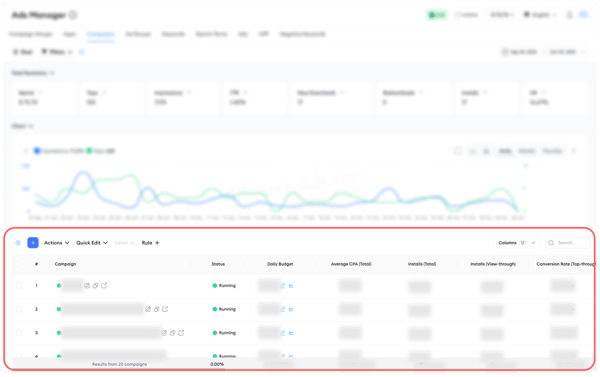Tick the select-all checkbox in table header
This screenshot has height=377, width=600.
[19, 264]
